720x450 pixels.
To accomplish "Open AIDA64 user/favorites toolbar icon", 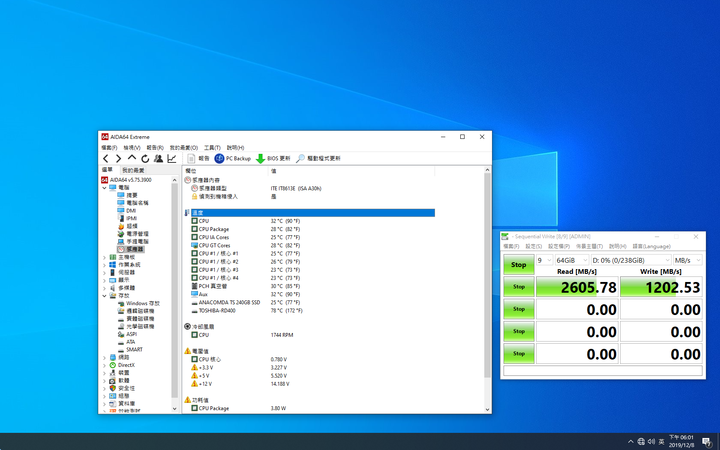I will pyautogui.click(x=158, y=158).
